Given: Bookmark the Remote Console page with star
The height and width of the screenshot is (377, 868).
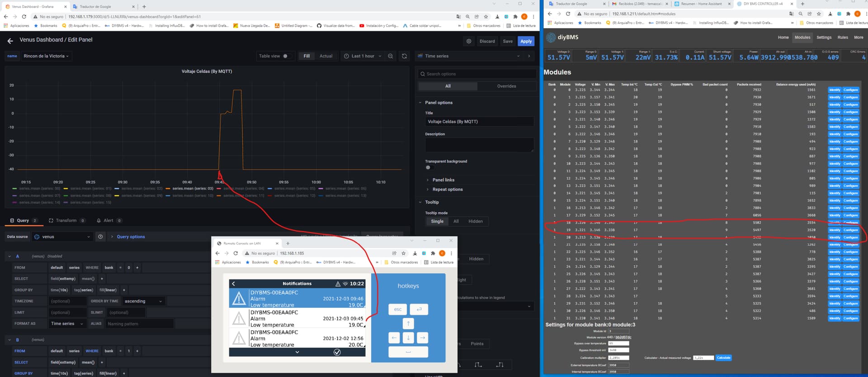Looking at the screenshot, I should pos(404,253).
